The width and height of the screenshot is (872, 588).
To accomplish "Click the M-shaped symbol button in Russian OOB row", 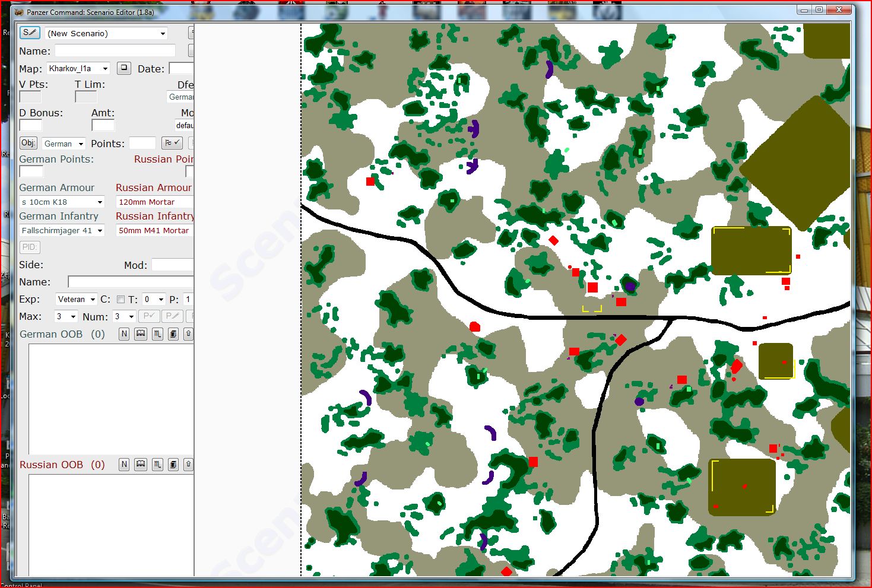I will tap(157, 465).
